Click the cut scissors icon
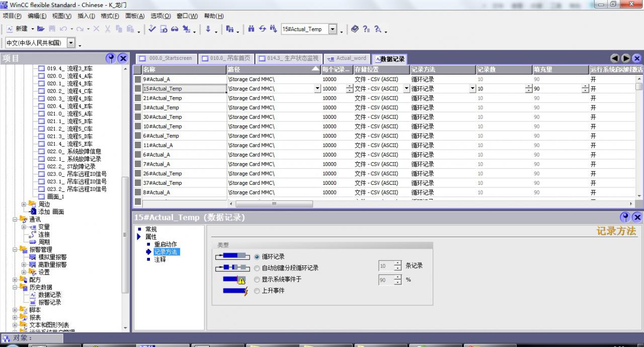 pos(108,29)
